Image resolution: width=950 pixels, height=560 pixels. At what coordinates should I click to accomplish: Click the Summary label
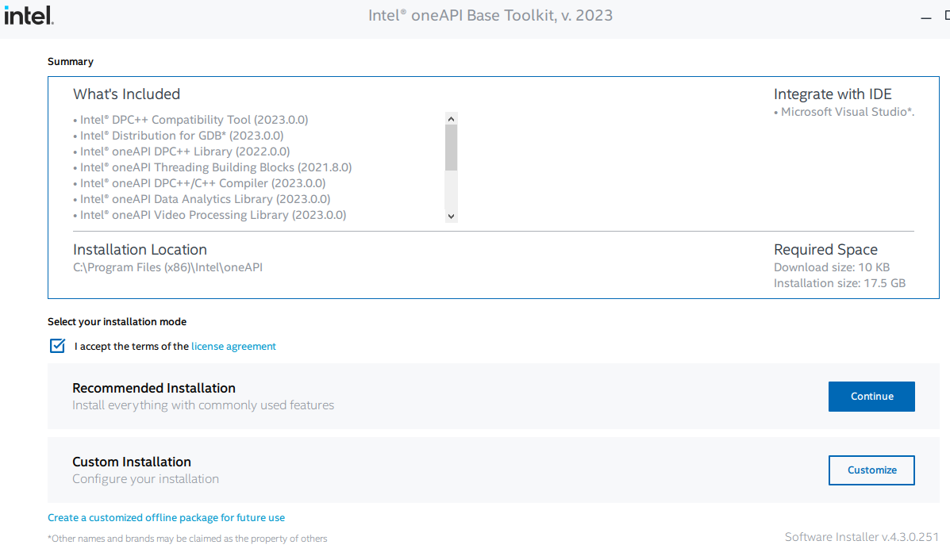(x=71, y=62)
